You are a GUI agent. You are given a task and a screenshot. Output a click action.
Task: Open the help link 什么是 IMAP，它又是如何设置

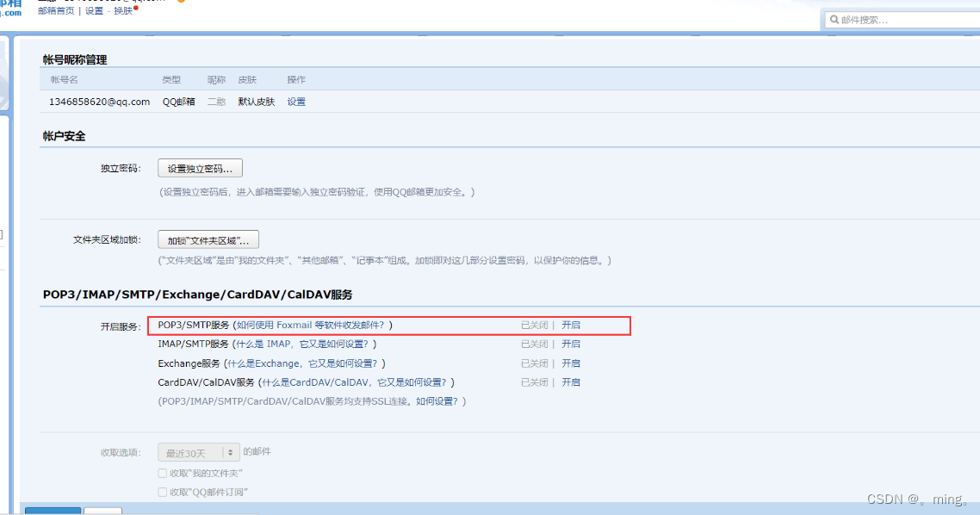point(302,344)
